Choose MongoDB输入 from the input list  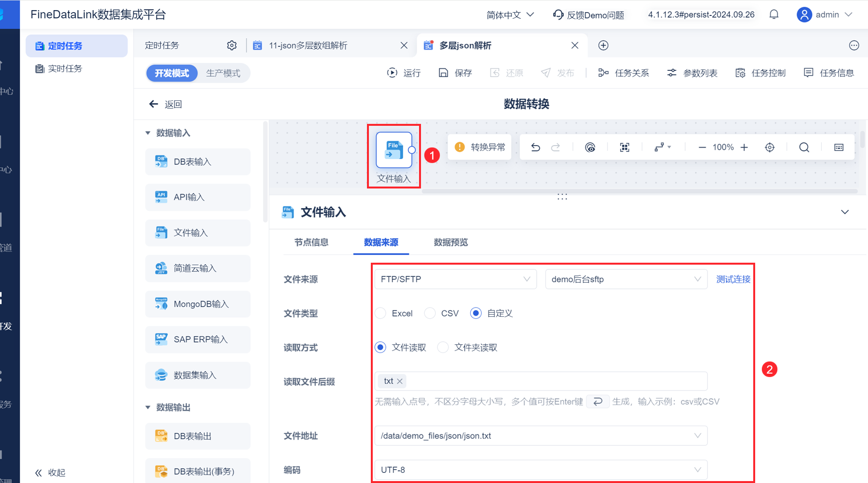pyautogui.click(x=198, y=304)
